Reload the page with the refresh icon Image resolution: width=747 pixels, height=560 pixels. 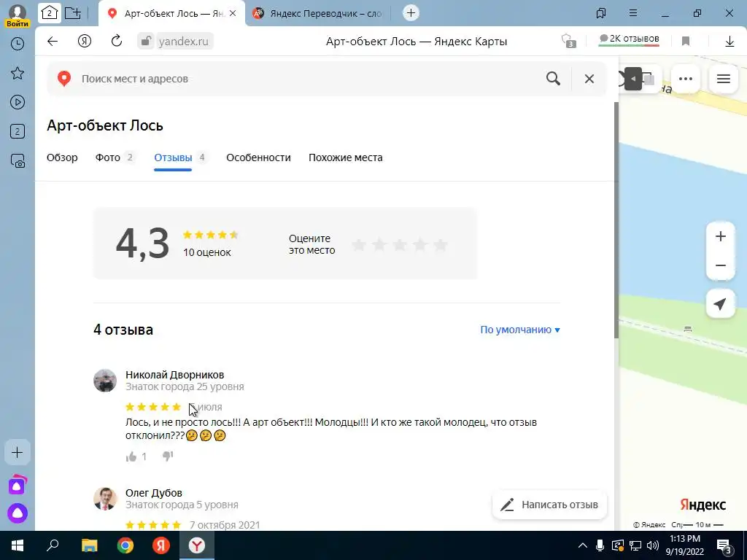[117, 41]
